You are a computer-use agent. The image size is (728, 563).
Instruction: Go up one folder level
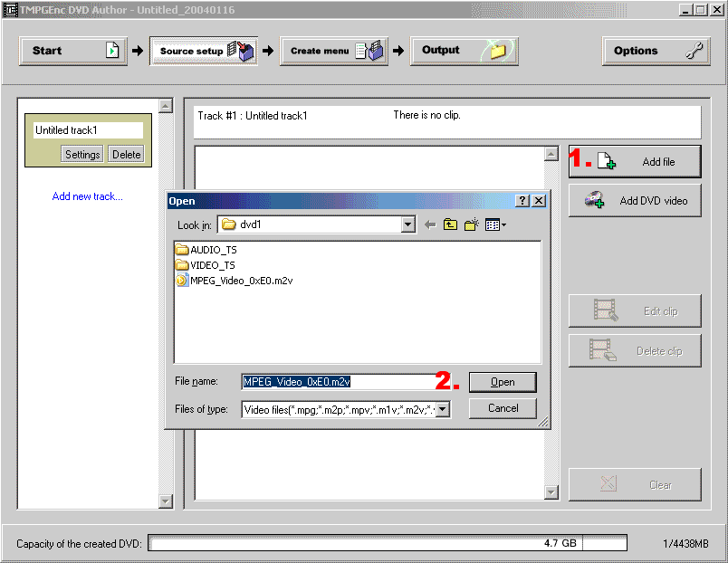[x=450, y=225]
